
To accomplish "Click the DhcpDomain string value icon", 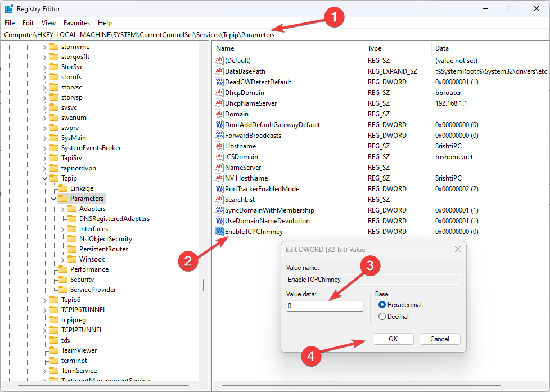I will (219, 92).
